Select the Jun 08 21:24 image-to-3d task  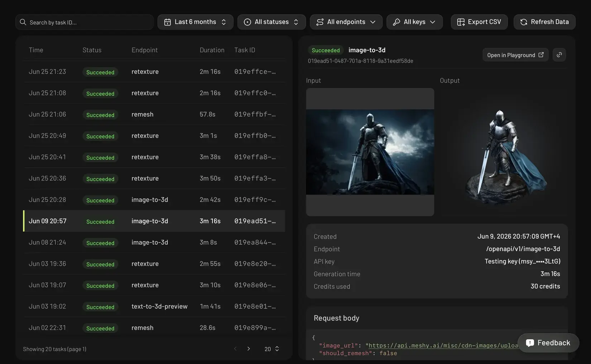(x=154, y=242)
